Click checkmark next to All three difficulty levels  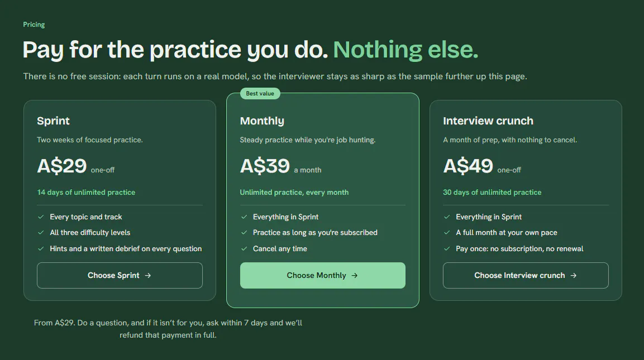pyautogui.click(x=41, y=232)
